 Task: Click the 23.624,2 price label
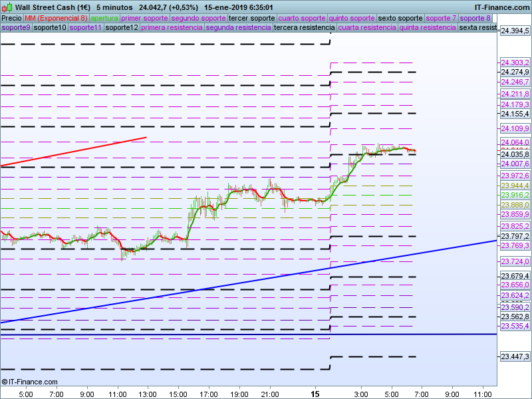(515, 295)
